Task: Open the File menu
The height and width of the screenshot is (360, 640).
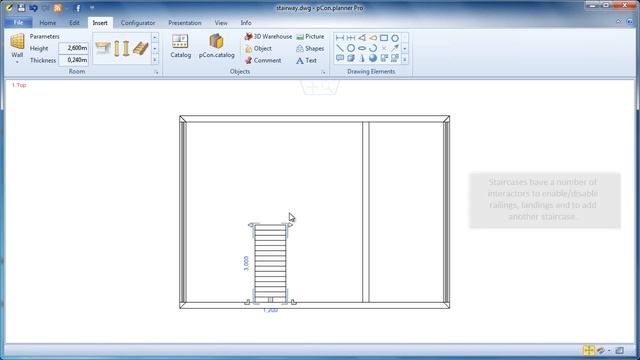Action: click(19, 23)
